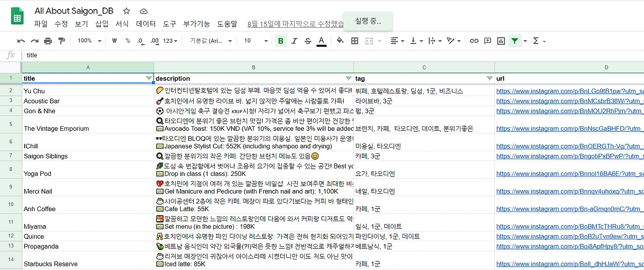Open the 부가기능 menu

pyautogui.click(x=197, y=24)
